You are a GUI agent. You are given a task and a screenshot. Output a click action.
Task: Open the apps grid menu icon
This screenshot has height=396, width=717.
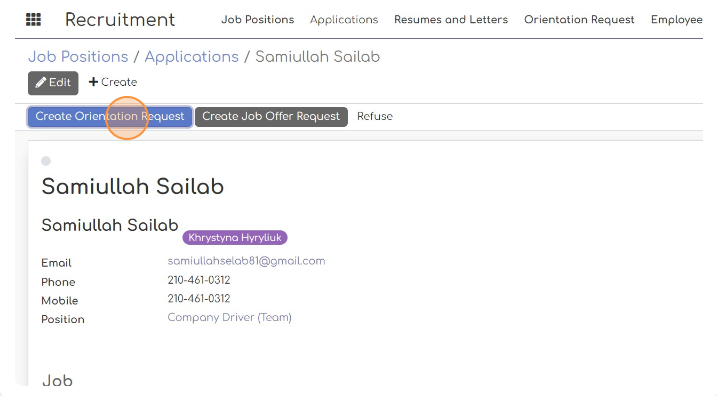pos(33,20)
